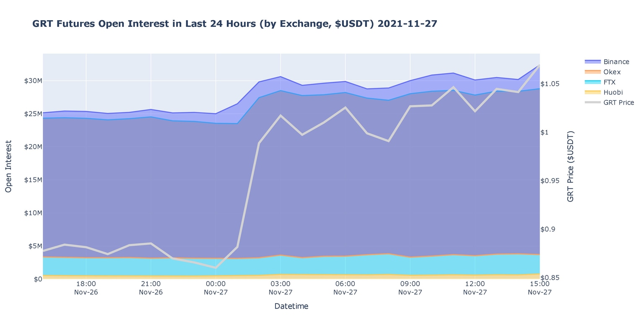Click the 00:00 Nov-27 tick label

[x=216, y=288]
